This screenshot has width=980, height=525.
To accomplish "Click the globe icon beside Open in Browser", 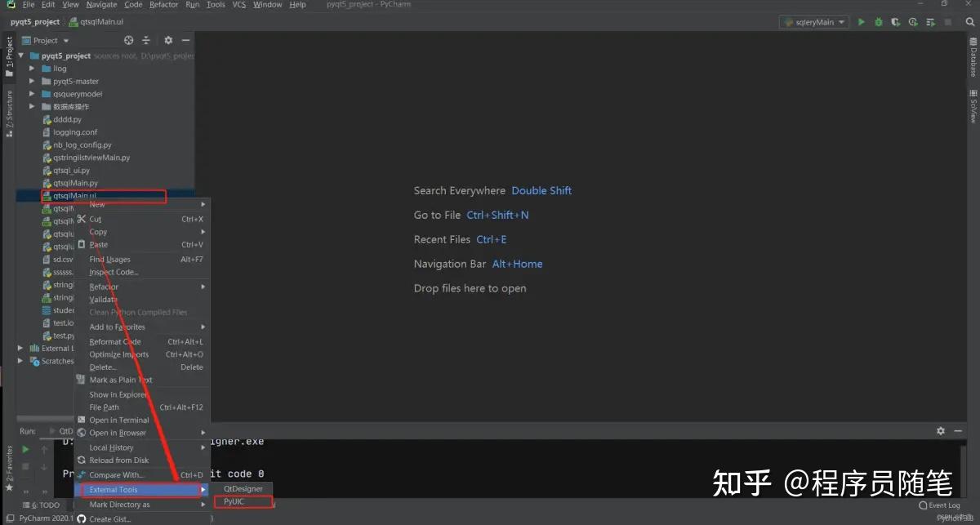I will 82,433.
